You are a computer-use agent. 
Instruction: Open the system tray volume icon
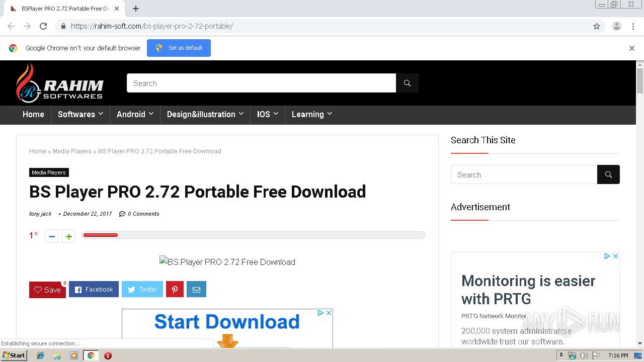[584, 355]
